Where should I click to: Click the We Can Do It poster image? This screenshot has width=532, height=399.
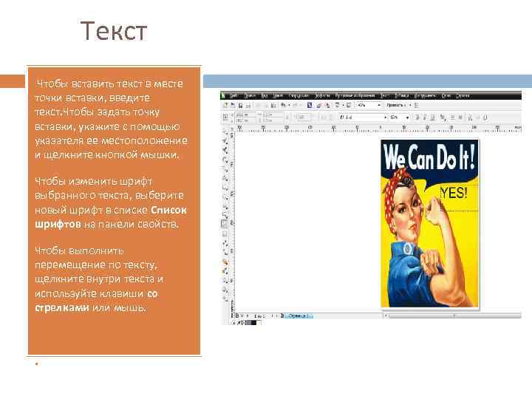pyautogui.click(x=429, y=223)
